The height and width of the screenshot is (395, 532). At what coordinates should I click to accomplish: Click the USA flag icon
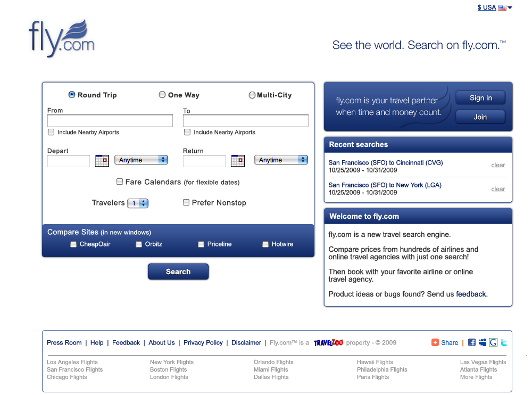click(502, 7)
